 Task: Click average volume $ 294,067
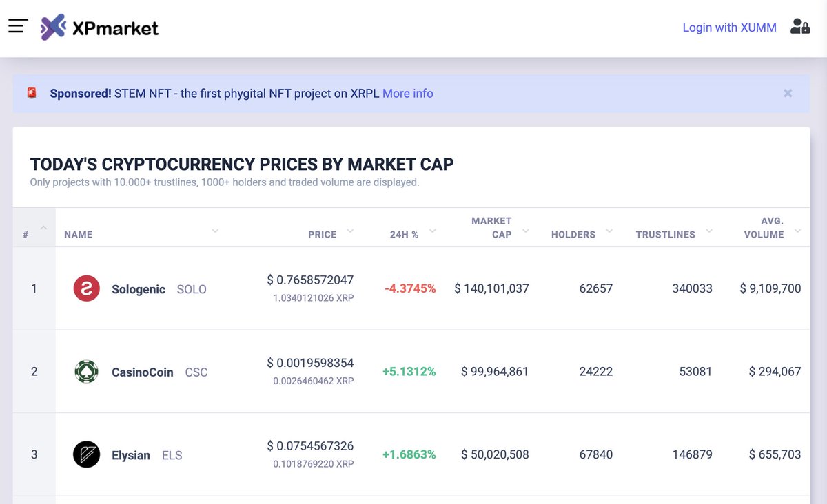click(775, 372)
